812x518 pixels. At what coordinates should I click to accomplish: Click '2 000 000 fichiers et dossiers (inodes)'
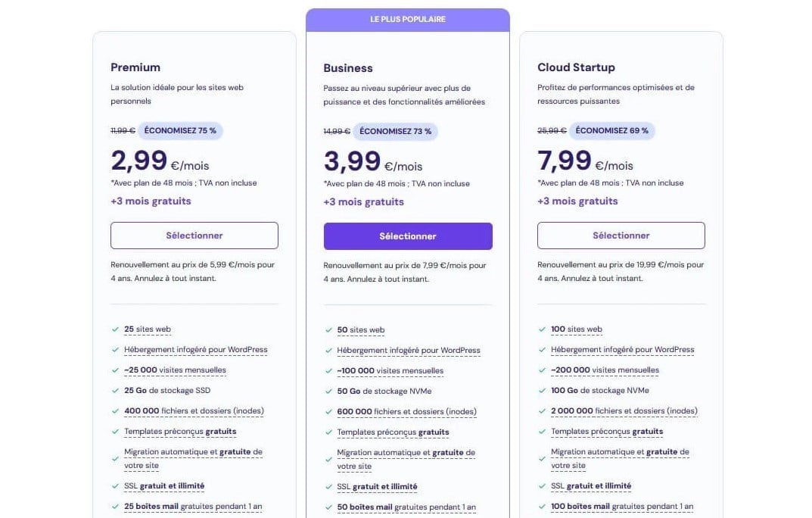pyautogui.click(x=624, y=410)
